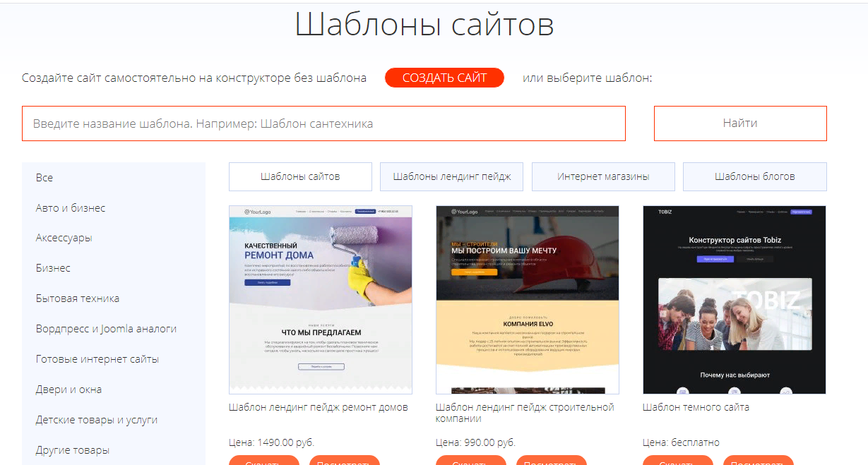Viewport: 868px width, 465px height.
Task: Open the home repair template thumbnail
Action: [321, 299]
